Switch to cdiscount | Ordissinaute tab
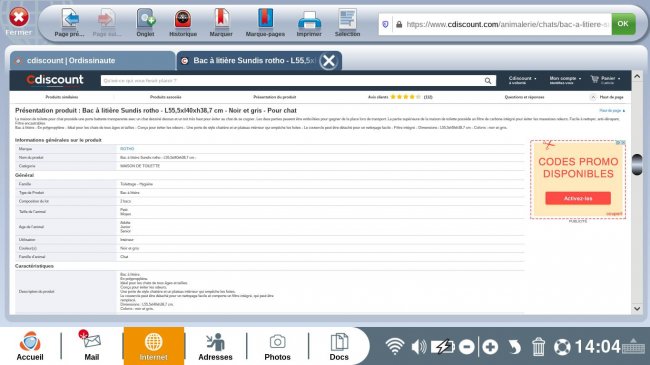 coord(92,61)
